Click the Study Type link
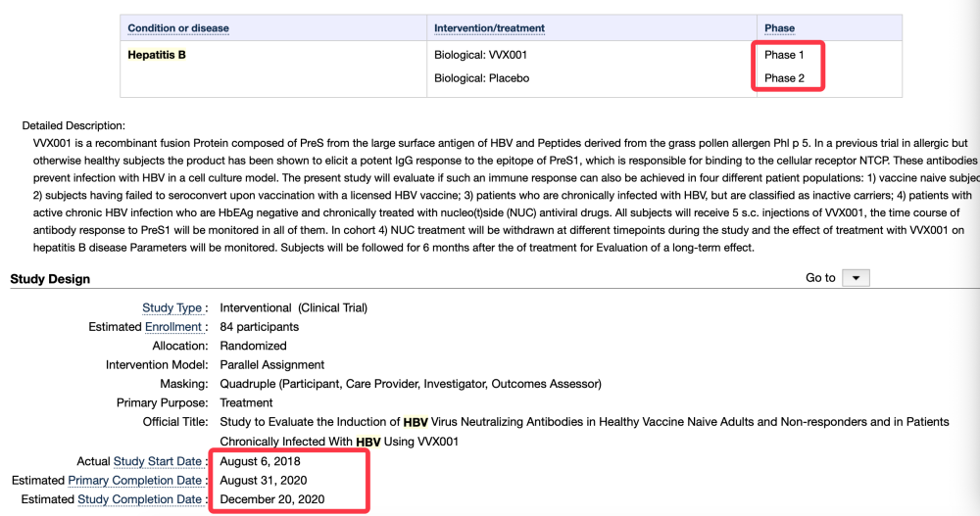The image size is (980, 516). tap(171, 308)
